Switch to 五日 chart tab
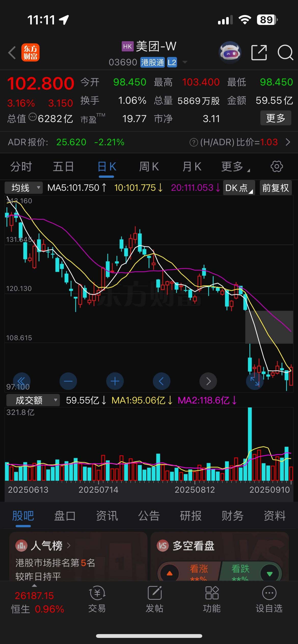298x644 pixels. [x=63, y=167]
